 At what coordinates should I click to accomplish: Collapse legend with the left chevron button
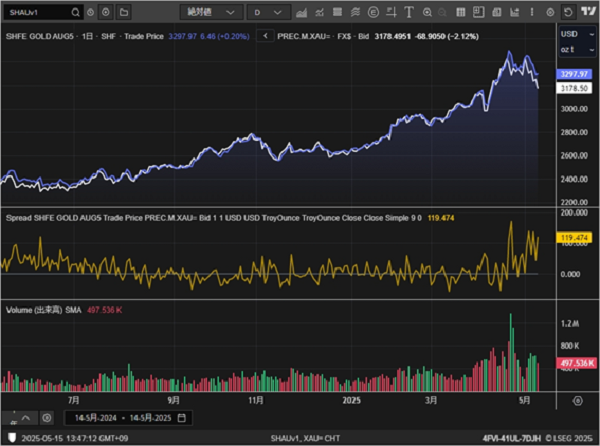265,36
